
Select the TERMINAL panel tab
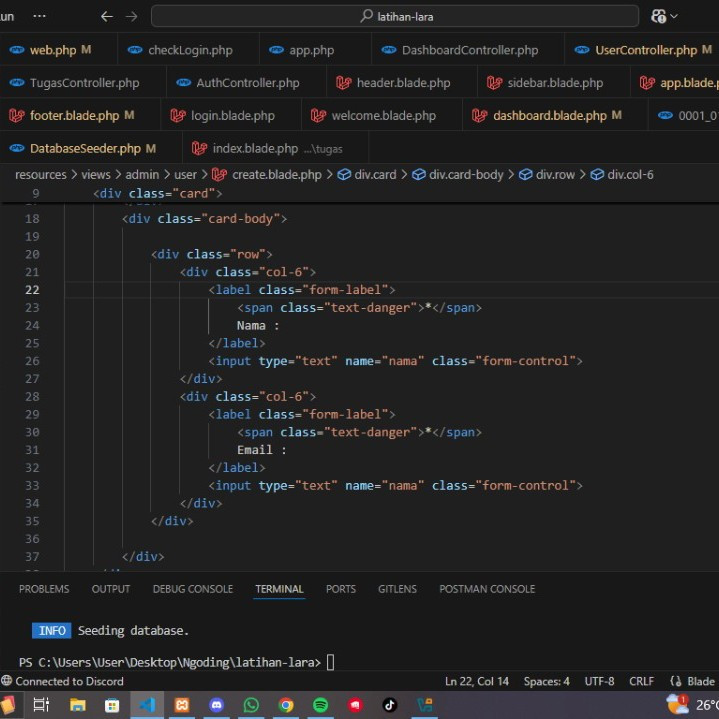coord(279,589)
